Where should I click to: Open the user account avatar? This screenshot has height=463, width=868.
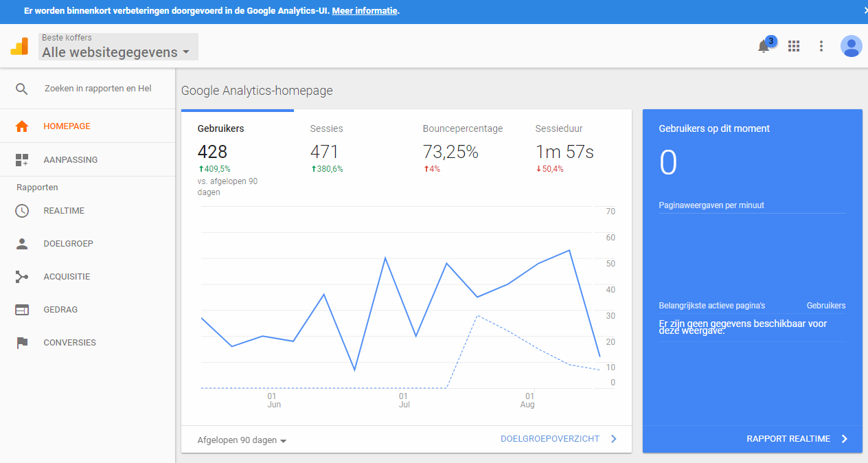(852, 46)
